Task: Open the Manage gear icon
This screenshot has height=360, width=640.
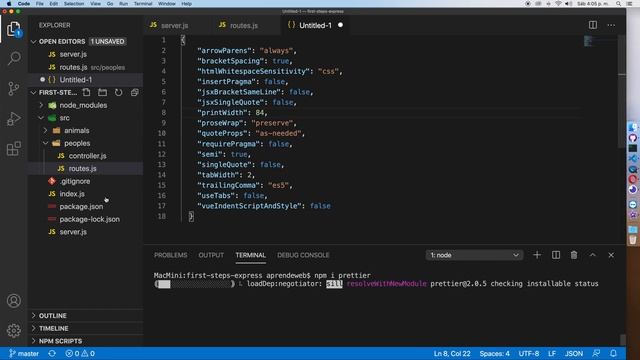Action: [x=13, y=330]
